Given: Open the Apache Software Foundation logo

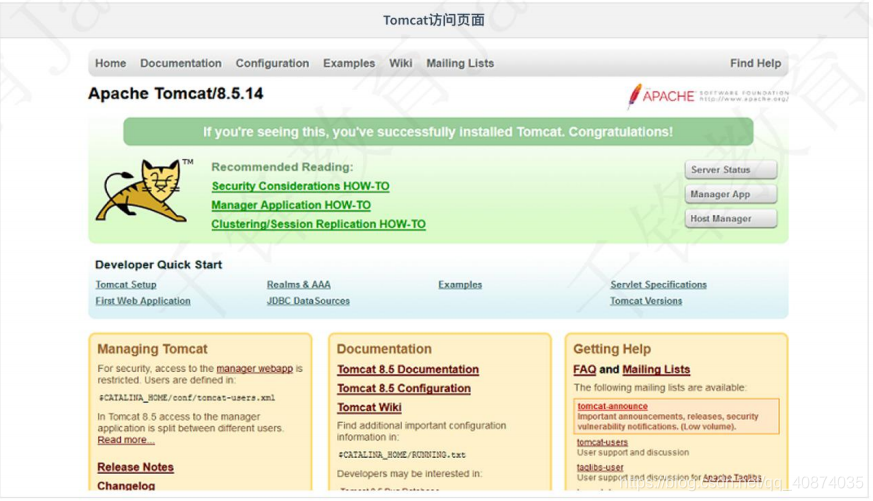Looking at the screenshot, I should pyautogui.click(x=708, y=96).
